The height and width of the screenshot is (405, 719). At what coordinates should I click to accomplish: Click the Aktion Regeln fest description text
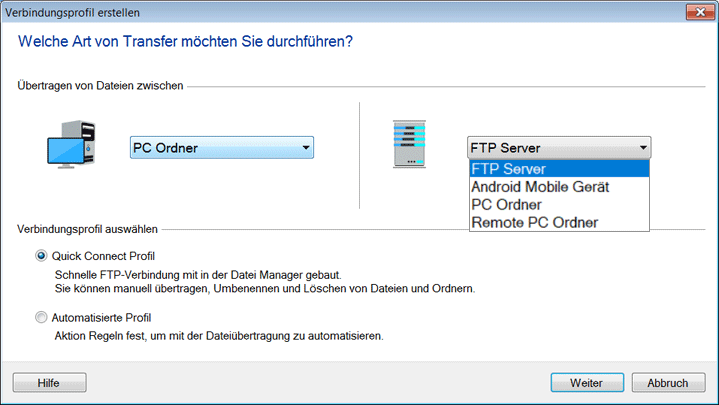pyautogui.click(x=218, y=336)
